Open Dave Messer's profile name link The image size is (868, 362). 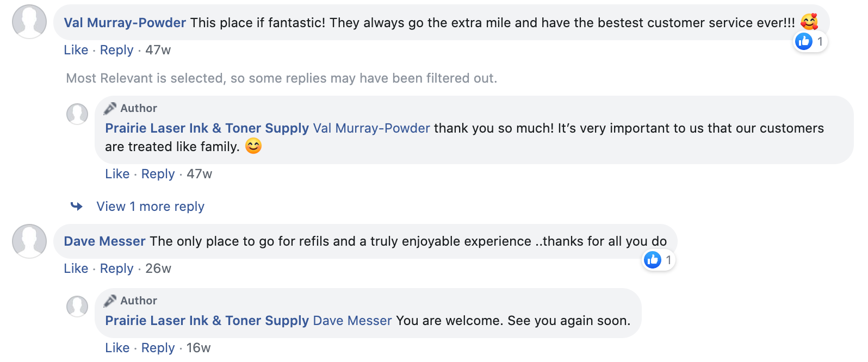pos(104,241)
